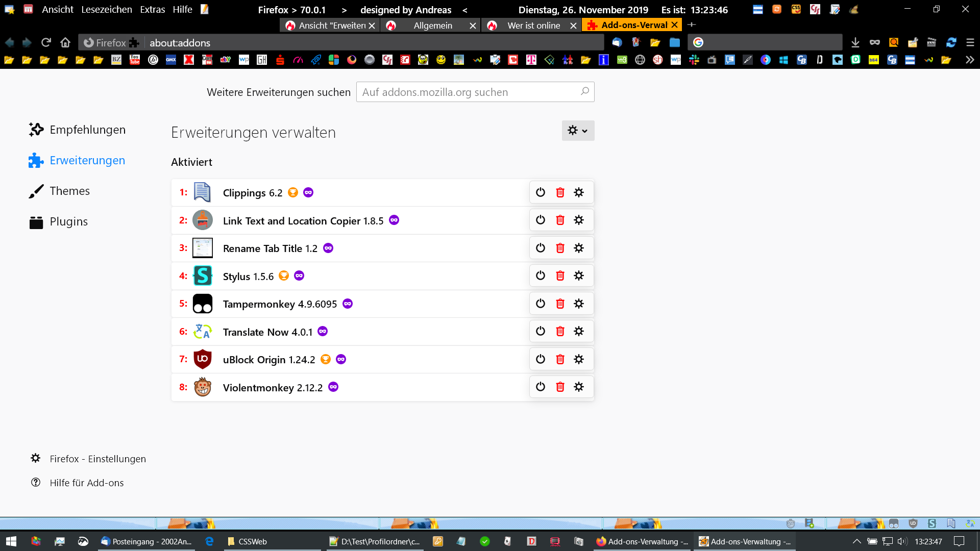The height and width of the screenshot is (551, 980).
Task: Switch to the Wer ist online tab
Action: tap(533, 26)
